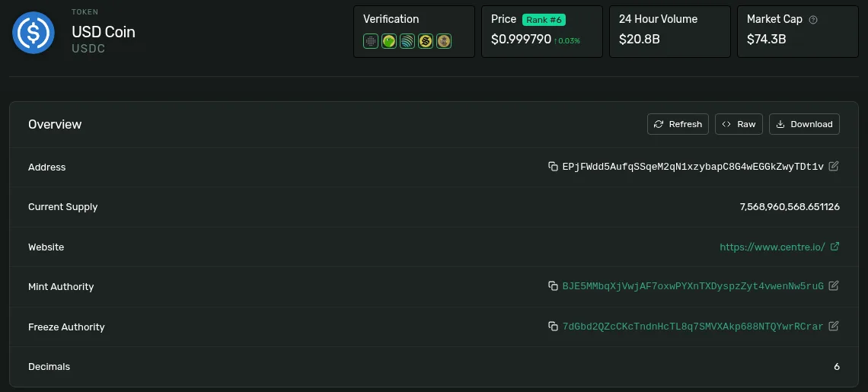Image resolution: width=868 pixels, height=392 pixels.
Task: Click the supply value 7,568,960,568.651126
Action: [790, 207]
